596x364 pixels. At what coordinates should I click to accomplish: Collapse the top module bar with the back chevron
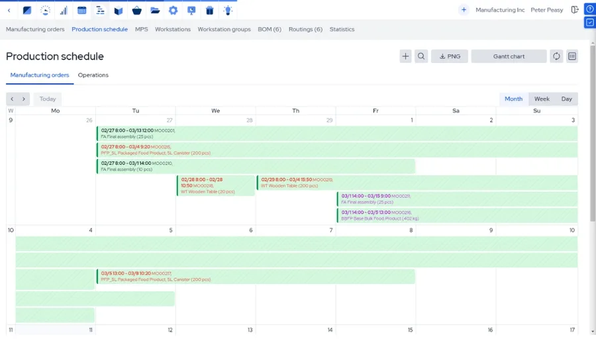click(x=9, y=11)
